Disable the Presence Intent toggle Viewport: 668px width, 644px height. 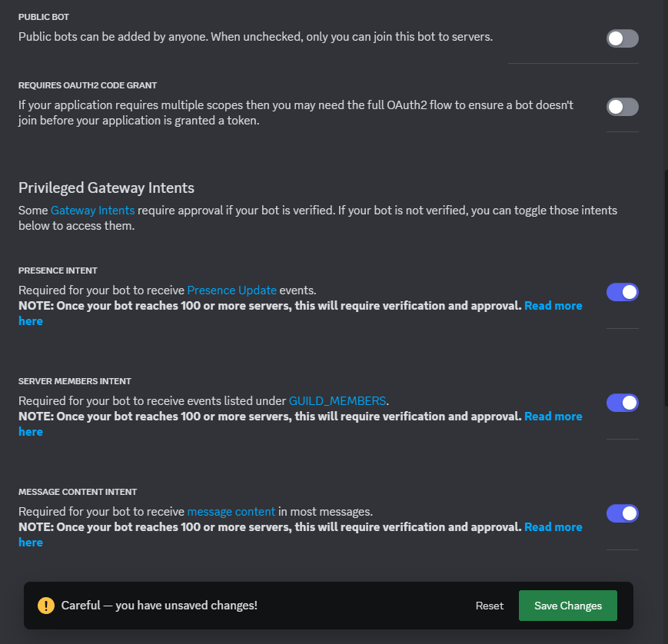pyautogui.click(x=623, y=292)
